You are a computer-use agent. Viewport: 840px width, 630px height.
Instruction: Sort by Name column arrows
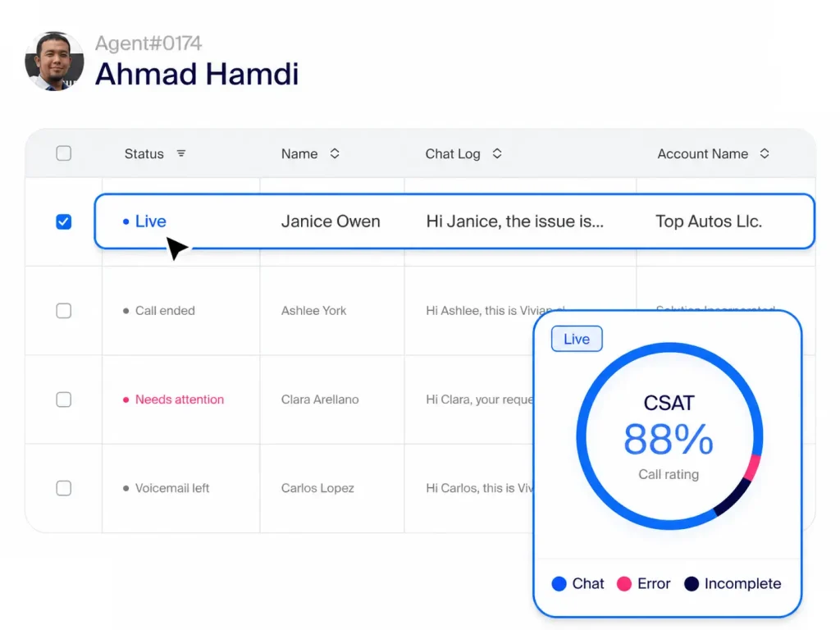[335, 153]
